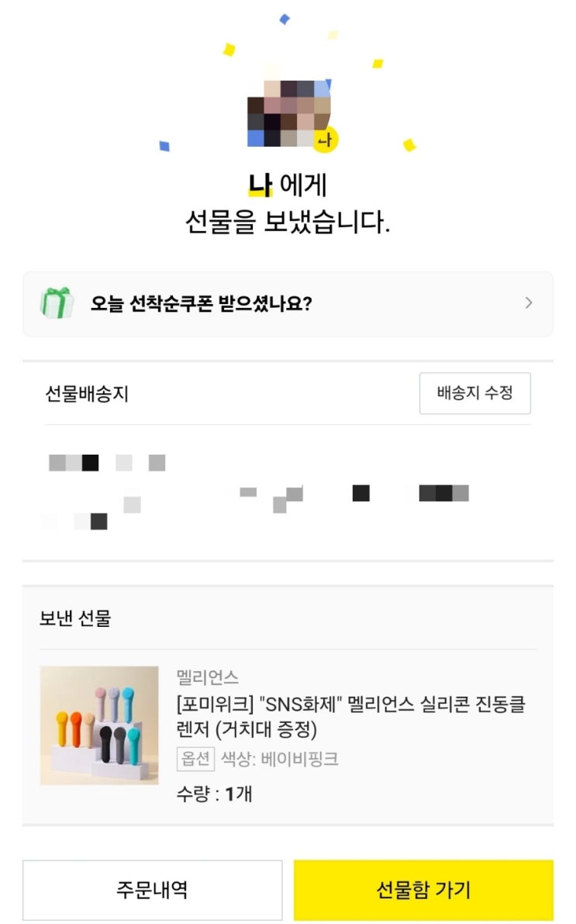Click 배송지 수정 button

pyautogui.click(x=474, y=393)
